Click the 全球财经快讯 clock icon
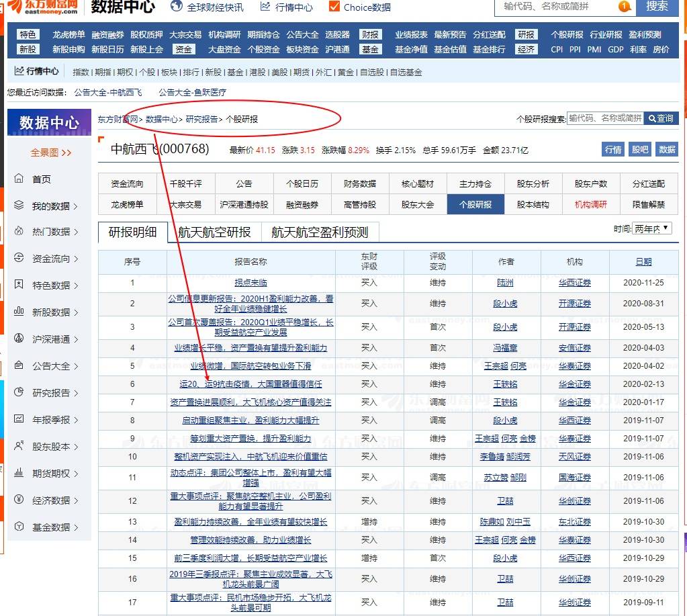Screen dimensions: 687x616 [176, 8]
